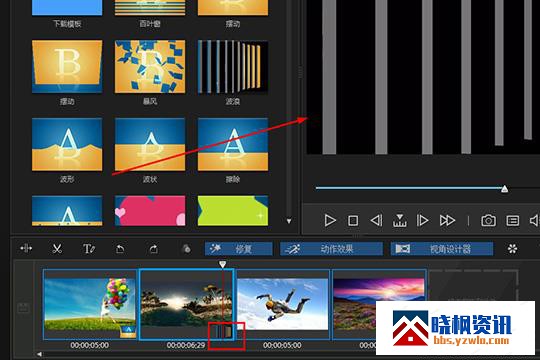Select the scissors split tool

[57, 248]
